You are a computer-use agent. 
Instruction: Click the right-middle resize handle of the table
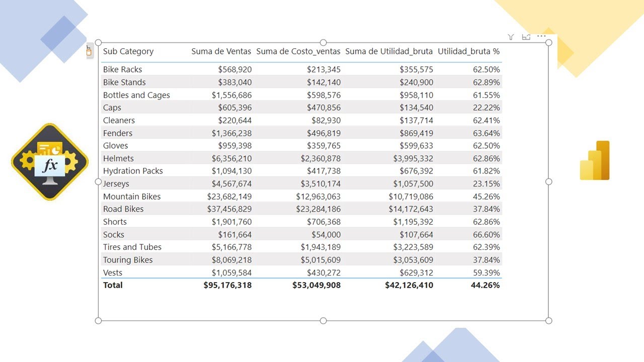point(549,182)
